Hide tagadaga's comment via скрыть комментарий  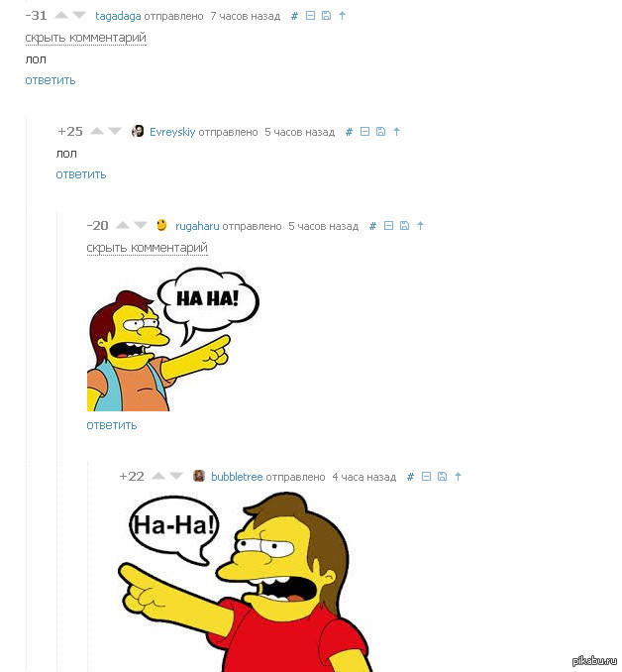point(86,38)
